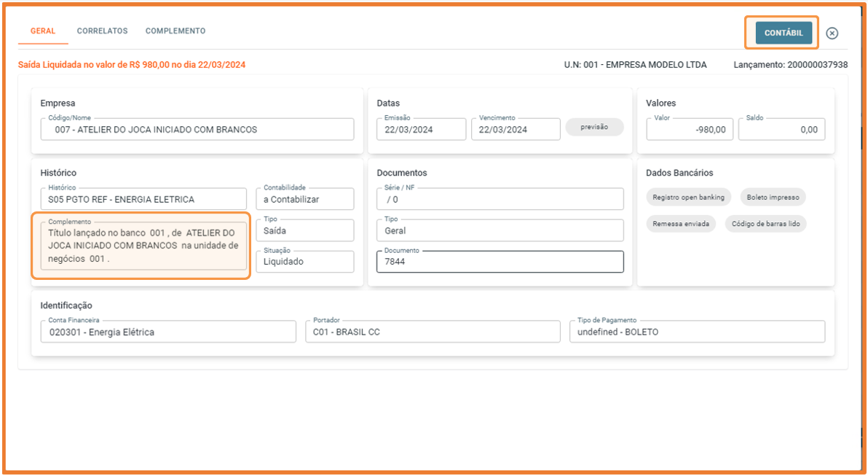Toggle Boleto impresso chip
The height and width of the screenshot is (476, 868).
(773, 197)
